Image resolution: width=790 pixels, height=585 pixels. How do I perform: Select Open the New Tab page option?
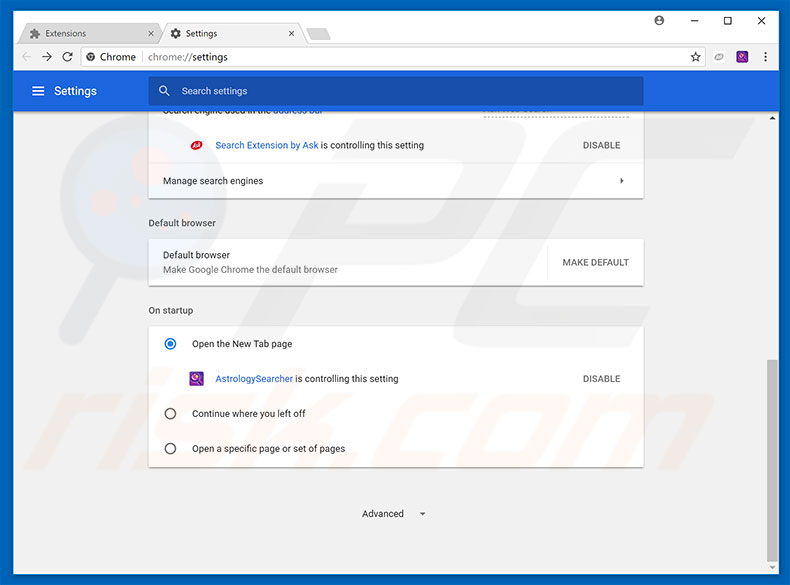pyautogui.click(x=170, y=344)
